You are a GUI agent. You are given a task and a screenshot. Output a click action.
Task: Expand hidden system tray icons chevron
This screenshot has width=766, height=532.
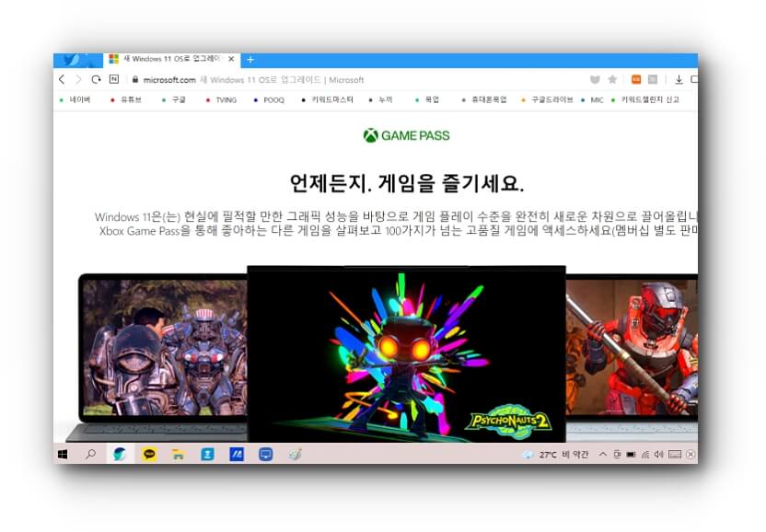tap(603, 455)
